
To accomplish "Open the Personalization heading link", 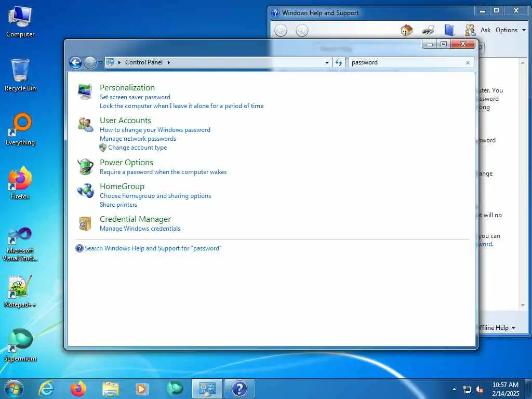I will [x=127, y=87].
